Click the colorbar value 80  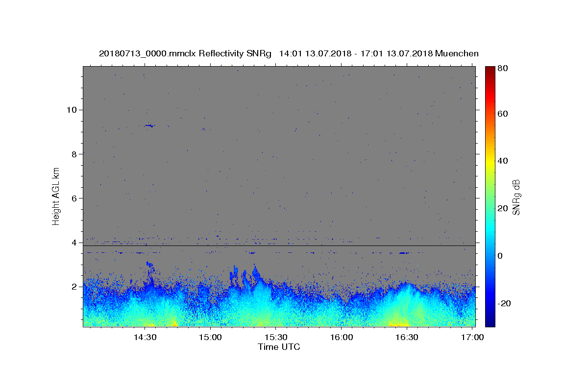coord(503,69)
